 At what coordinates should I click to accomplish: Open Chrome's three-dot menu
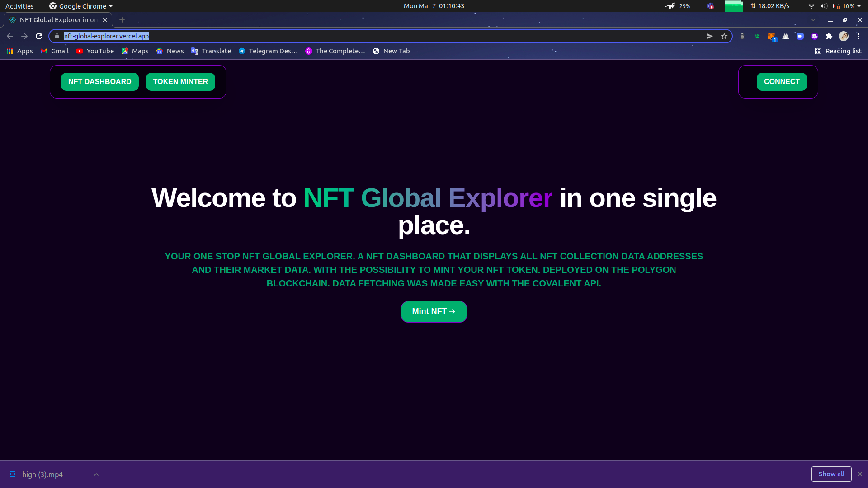pos(858,36)
